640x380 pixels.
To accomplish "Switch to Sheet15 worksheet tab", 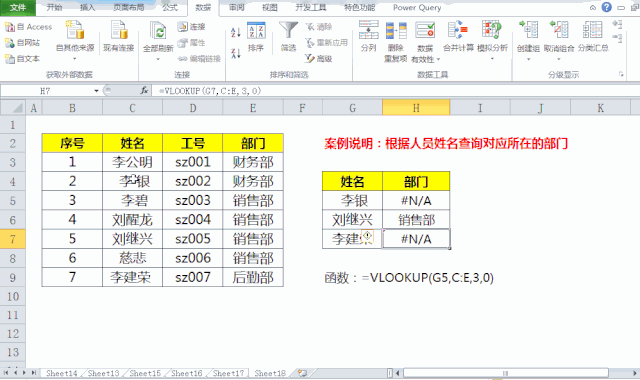I will click(x=145, y=373).
